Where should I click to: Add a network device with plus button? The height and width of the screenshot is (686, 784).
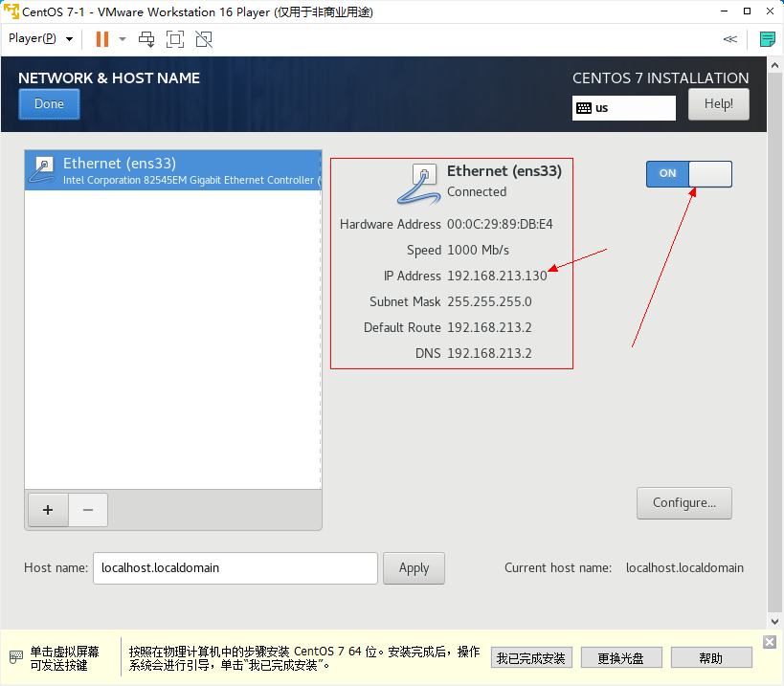click(x=48, y=510)
